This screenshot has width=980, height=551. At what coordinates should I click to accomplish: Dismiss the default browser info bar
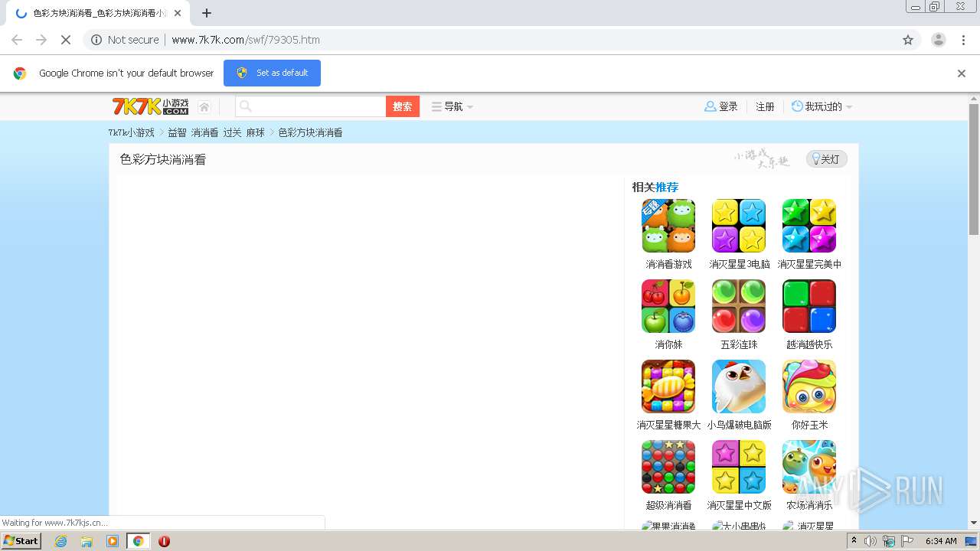coord(961,73)
